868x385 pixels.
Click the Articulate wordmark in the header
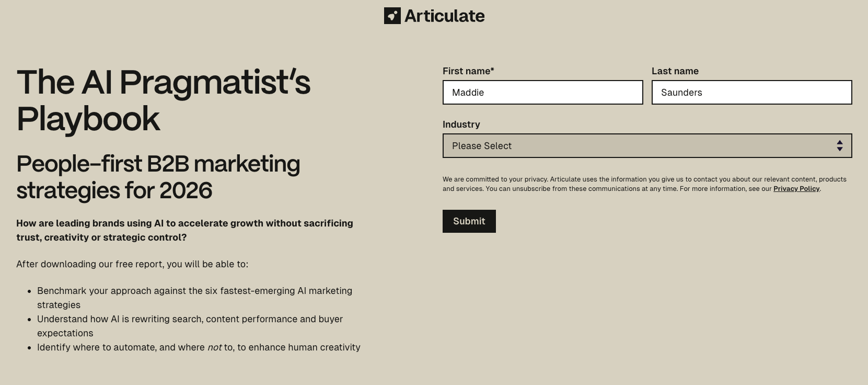tap(444, 16)
